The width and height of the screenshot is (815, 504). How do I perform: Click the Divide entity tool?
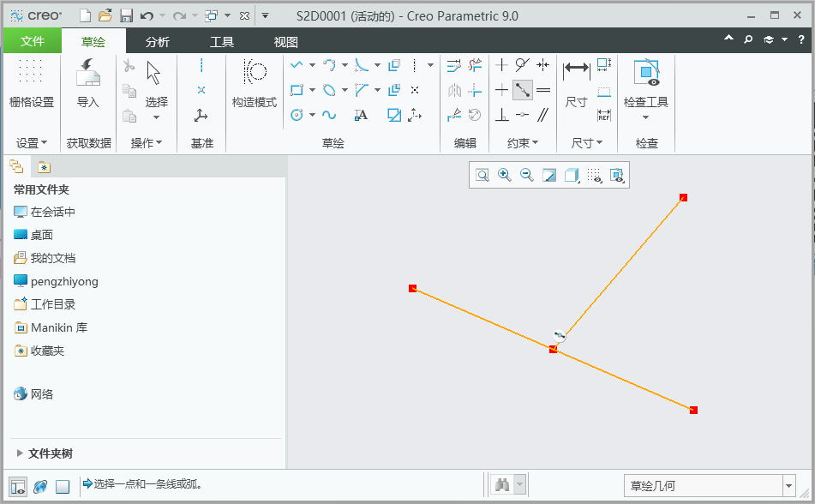click(x=453, y=115)
